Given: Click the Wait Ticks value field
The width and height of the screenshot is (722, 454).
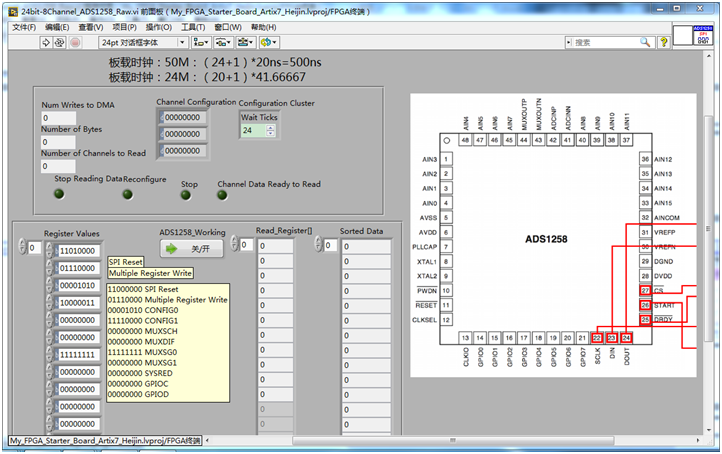Looking at the screenshot, I should [x=253, y=130].
